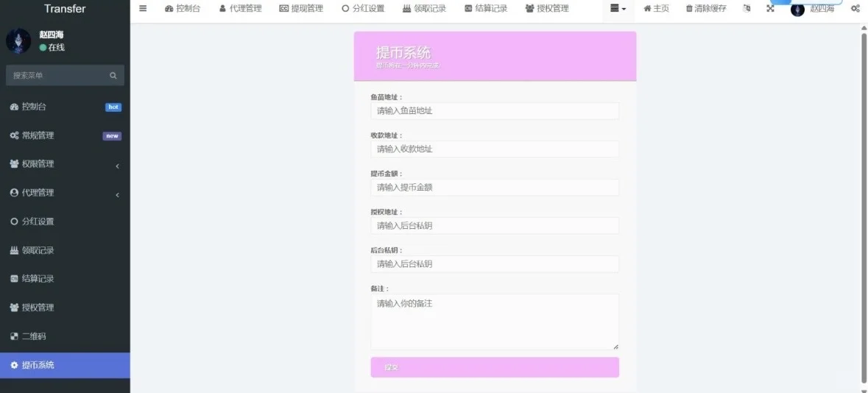Submit the form with the pink 提交 button
Screen dimensions: 868x393
click(495, 367)
